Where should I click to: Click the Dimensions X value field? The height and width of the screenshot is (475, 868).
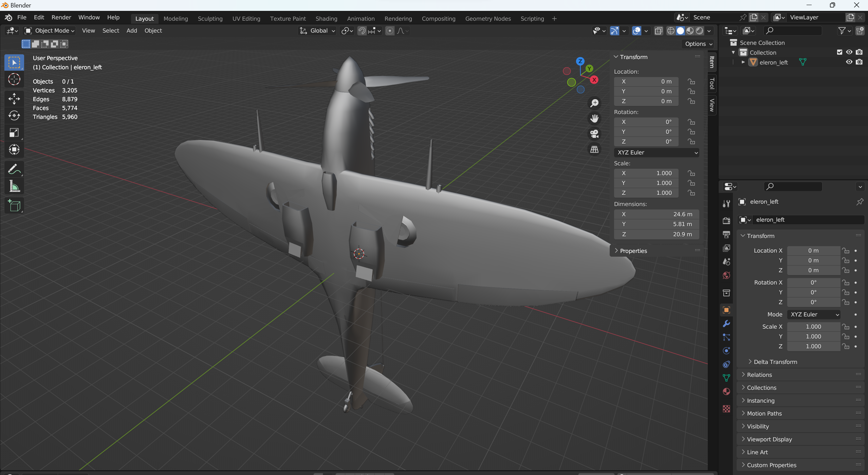[x=656, y=214]
